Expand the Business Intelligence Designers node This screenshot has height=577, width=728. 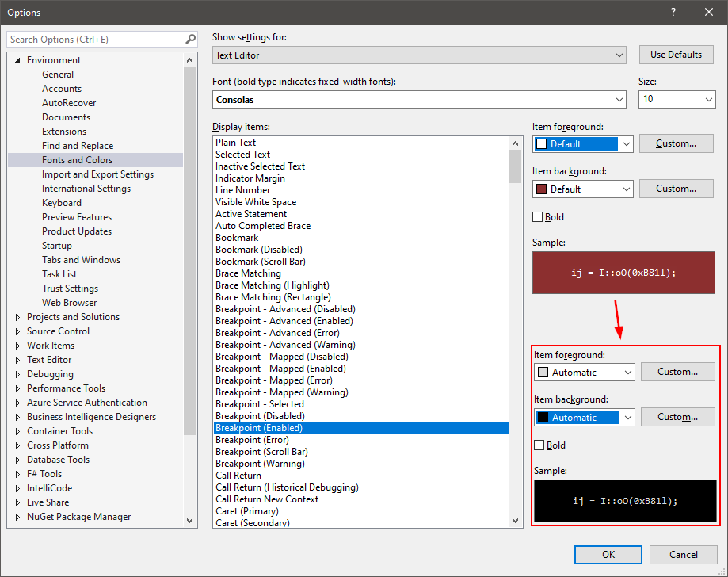17,417
